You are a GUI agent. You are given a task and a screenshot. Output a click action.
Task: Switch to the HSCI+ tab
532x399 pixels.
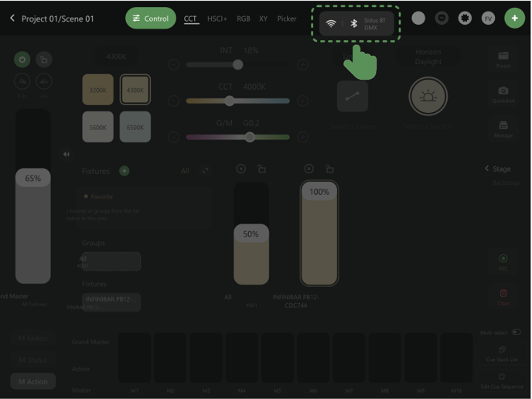click(217, 19)
